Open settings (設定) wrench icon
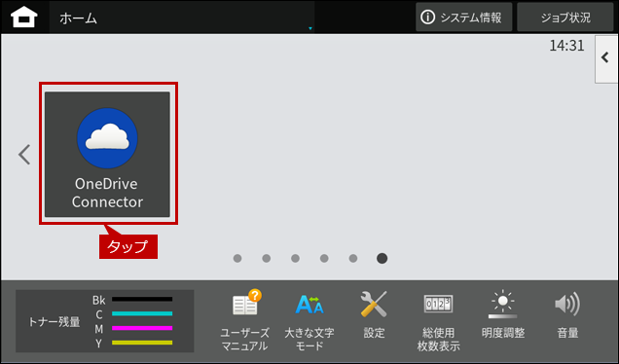The width and height of the screenshot is (619, 364). (x=374, y=314)
